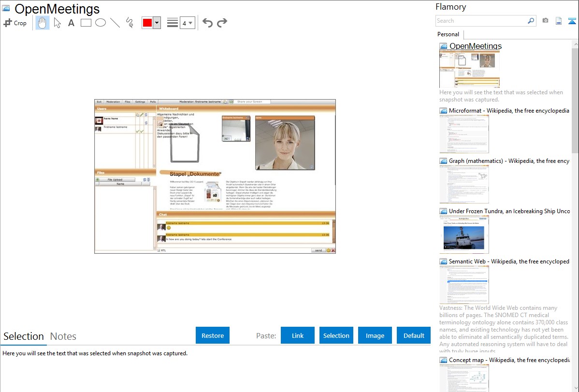The height and width of the screenshot is (392, 579).
Task: Undo the last annotation
Action: pos(207,23)
